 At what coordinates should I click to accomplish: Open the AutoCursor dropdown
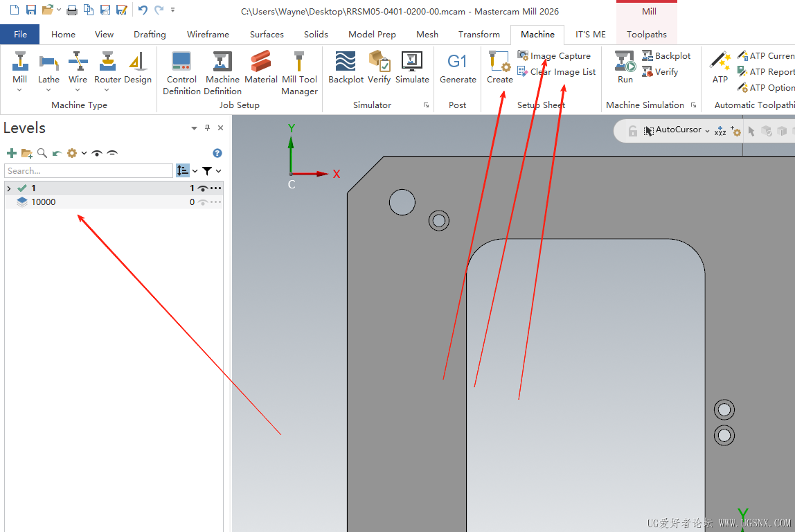pos(707,131)
